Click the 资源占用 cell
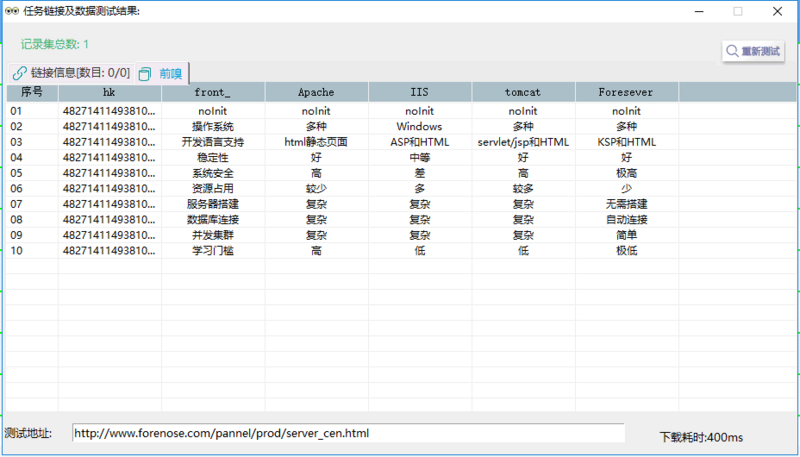The image size is (800, 457). click(213, 189)
